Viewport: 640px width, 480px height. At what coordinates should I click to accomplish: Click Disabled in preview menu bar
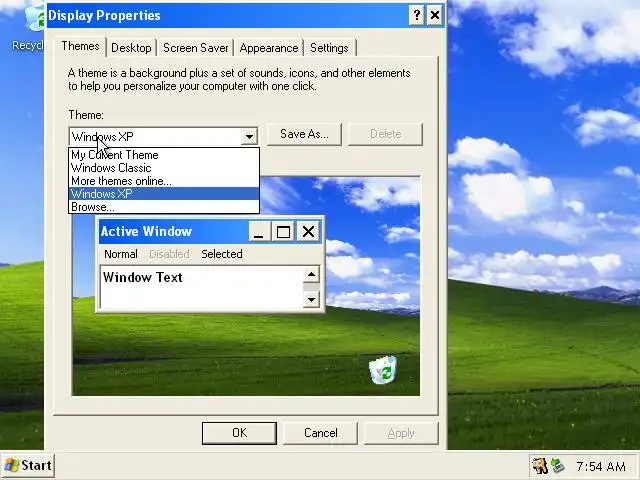point(169,254)
